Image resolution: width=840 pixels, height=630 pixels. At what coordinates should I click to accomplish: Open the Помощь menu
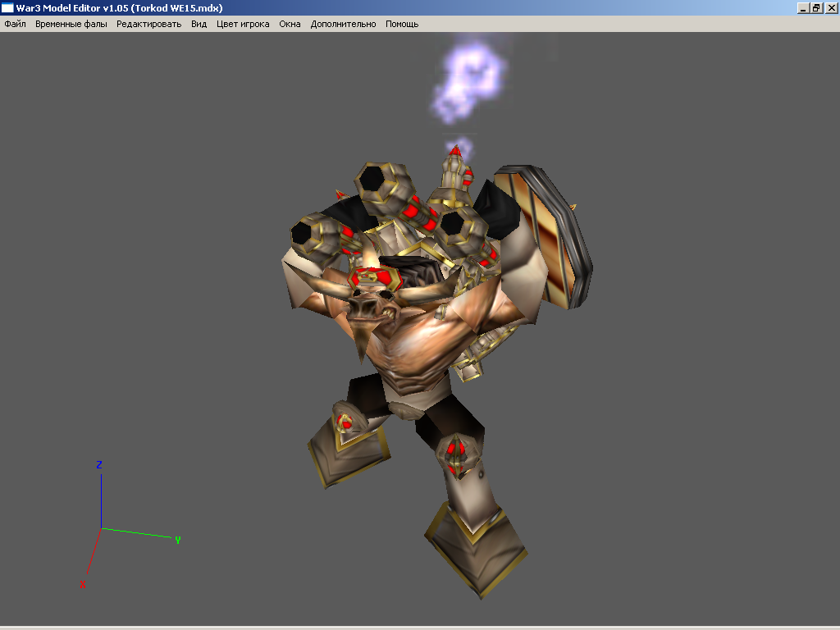tap(402, 24)
